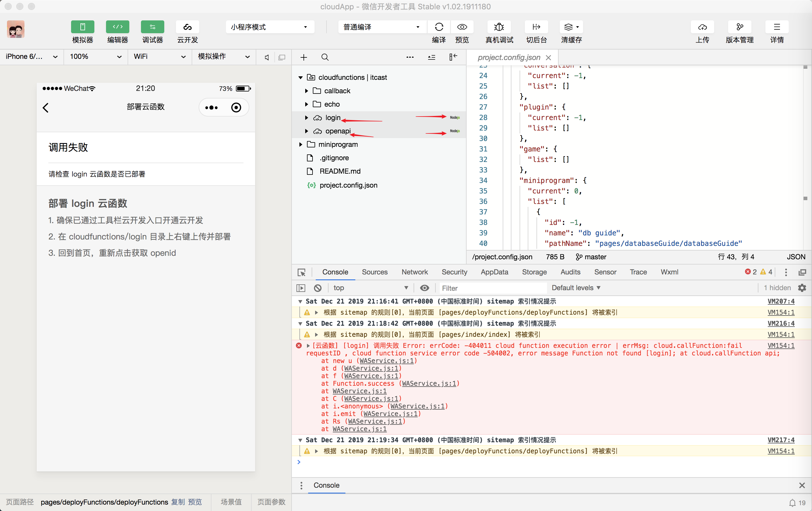This screenshot has height=511, width=812.
Task: Toggle the editor (编辑器) panel
Action: point(117,27)
